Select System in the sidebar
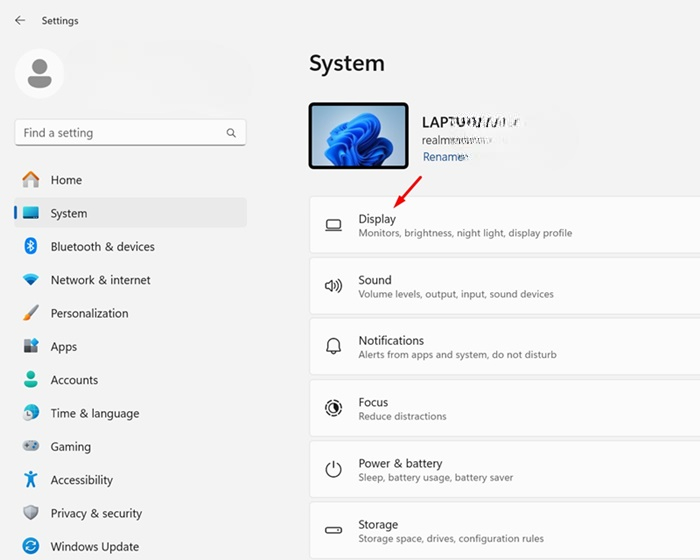 130,213
